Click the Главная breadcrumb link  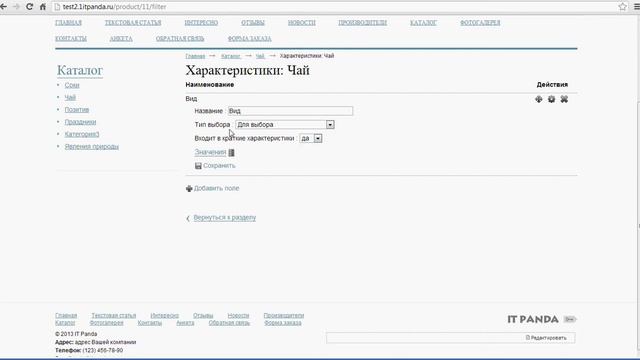point(195,56)
